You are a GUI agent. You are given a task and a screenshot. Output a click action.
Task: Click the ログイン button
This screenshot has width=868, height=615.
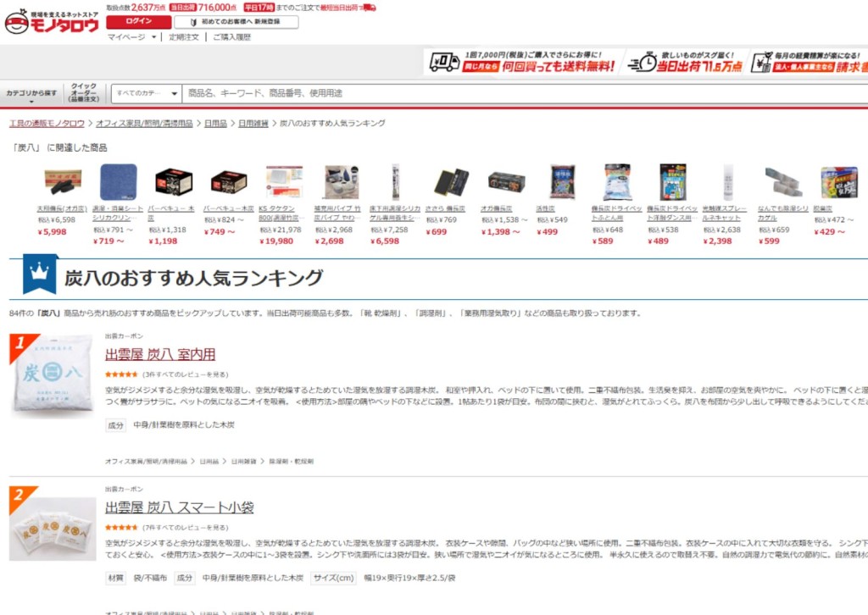click(x=138, y=21)
